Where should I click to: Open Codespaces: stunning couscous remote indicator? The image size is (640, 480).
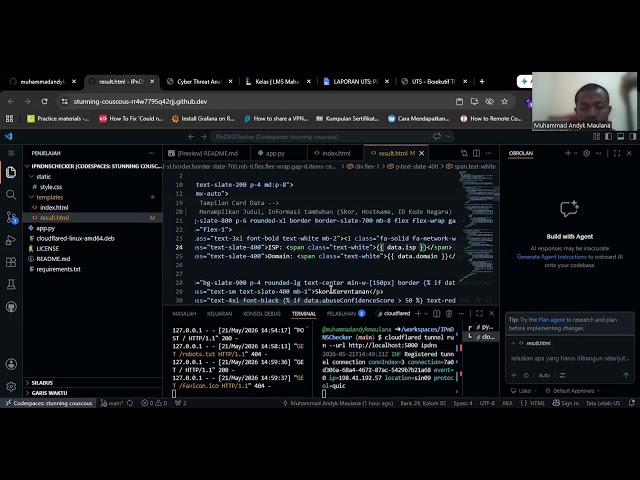click(x=49, y=403)
